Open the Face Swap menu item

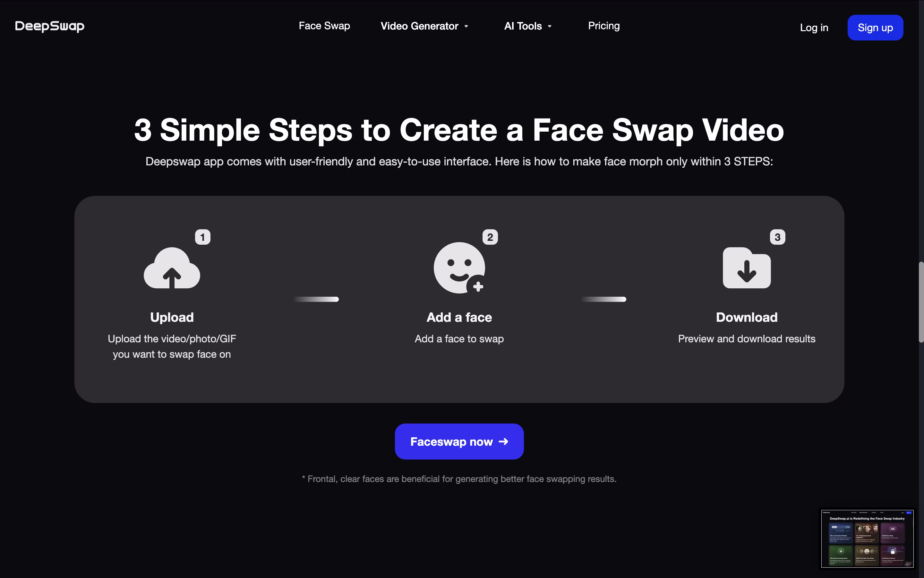pos(324,26)
